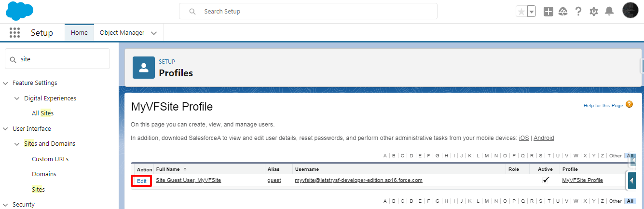The width and height of the screenshot is (644, 209).
Task: Filter by letter M in top alphabet bar
Action: [487, 156]
